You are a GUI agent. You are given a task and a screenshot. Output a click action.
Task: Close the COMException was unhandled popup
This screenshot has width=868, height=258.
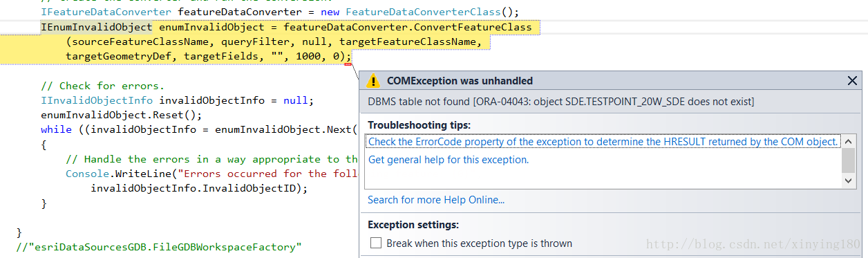[853, 81]
